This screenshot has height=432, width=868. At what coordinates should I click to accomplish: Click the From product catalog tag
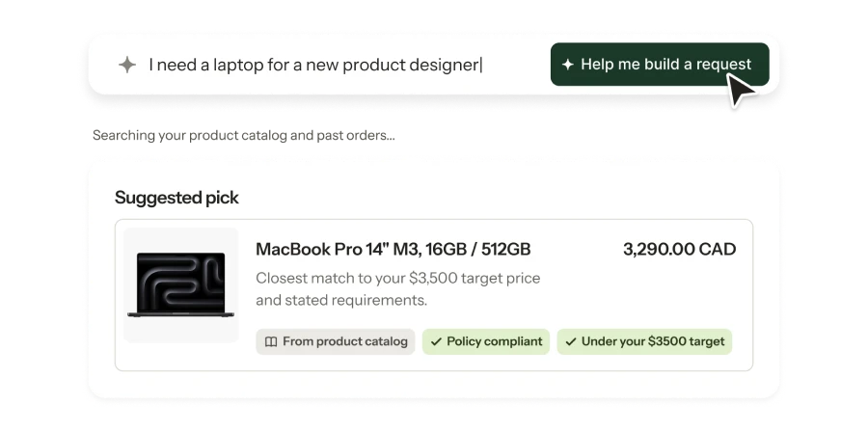click(x=335, y=341)
